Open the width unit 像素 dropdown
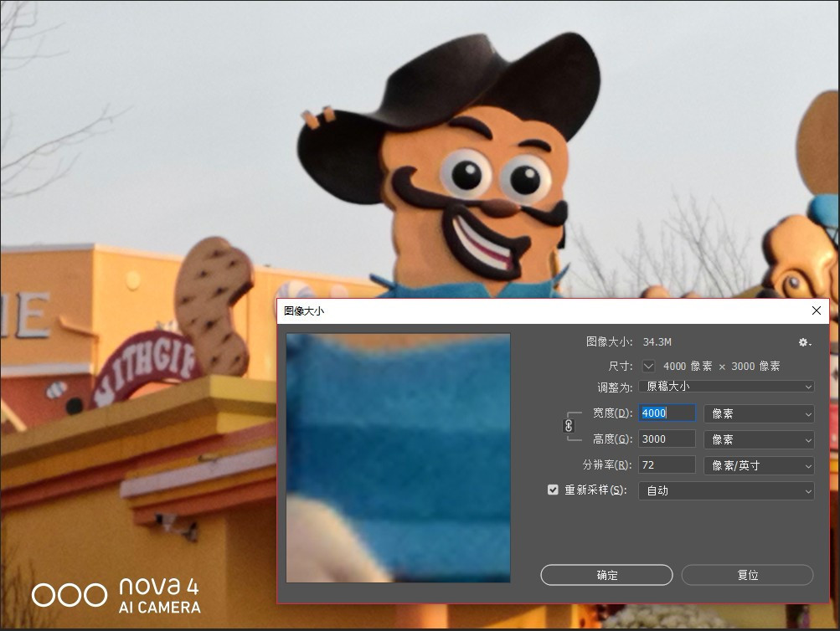 coord(759,413)
